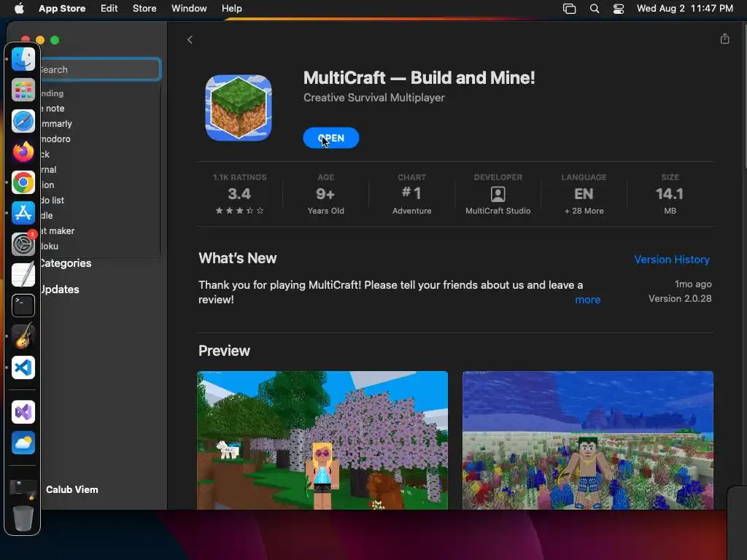The width and height of the screenshot is (747, 560).
Task: Click MultiCraft Studio developer icon
Action: [x=498, y=194]
